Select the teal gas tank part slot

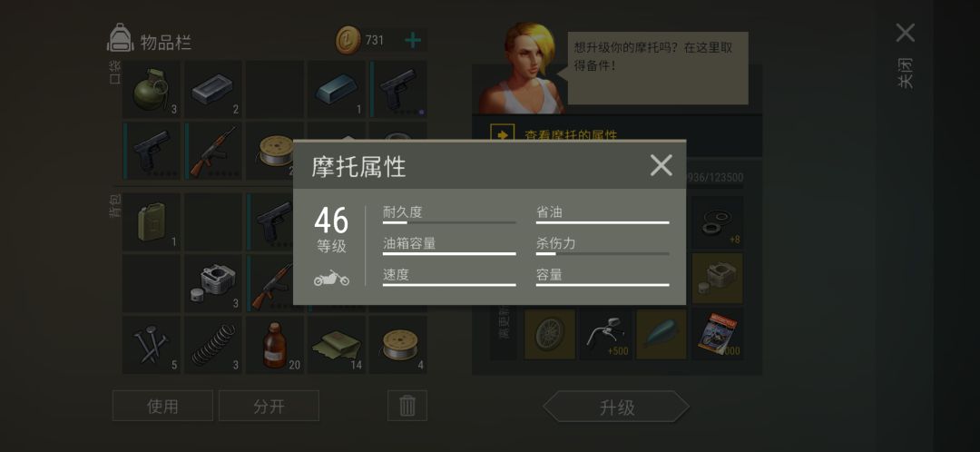661,335
